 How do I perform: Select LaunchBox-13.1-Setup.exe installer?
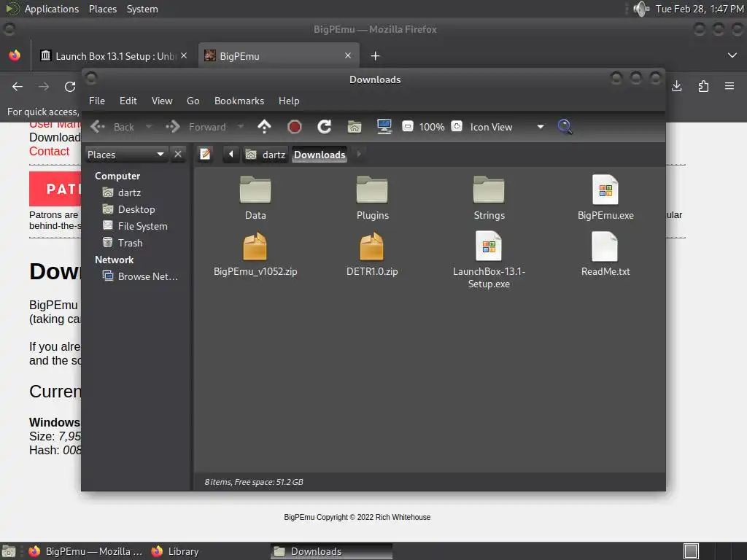click(489, 260)
